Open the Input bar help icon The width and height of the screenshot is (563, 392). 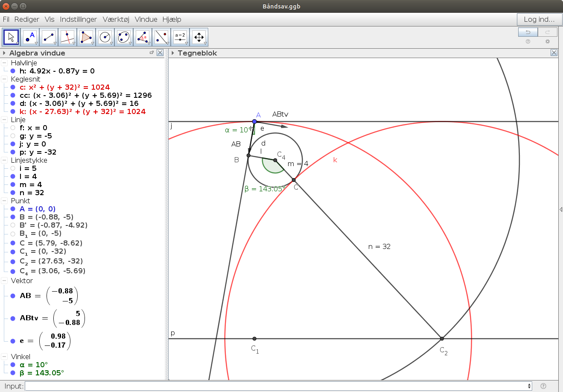[543, 386]
